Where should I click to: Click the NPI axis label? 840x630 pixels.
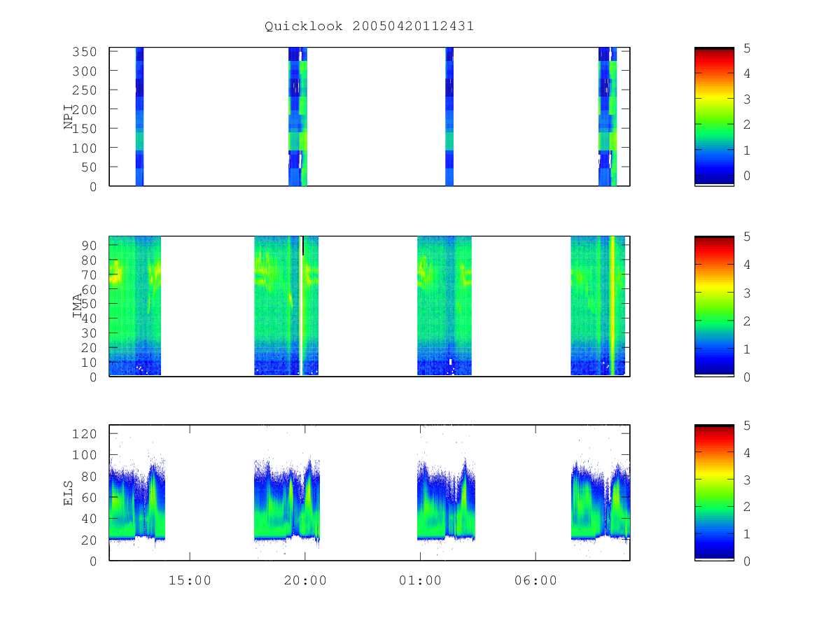(x=69, y=116)
